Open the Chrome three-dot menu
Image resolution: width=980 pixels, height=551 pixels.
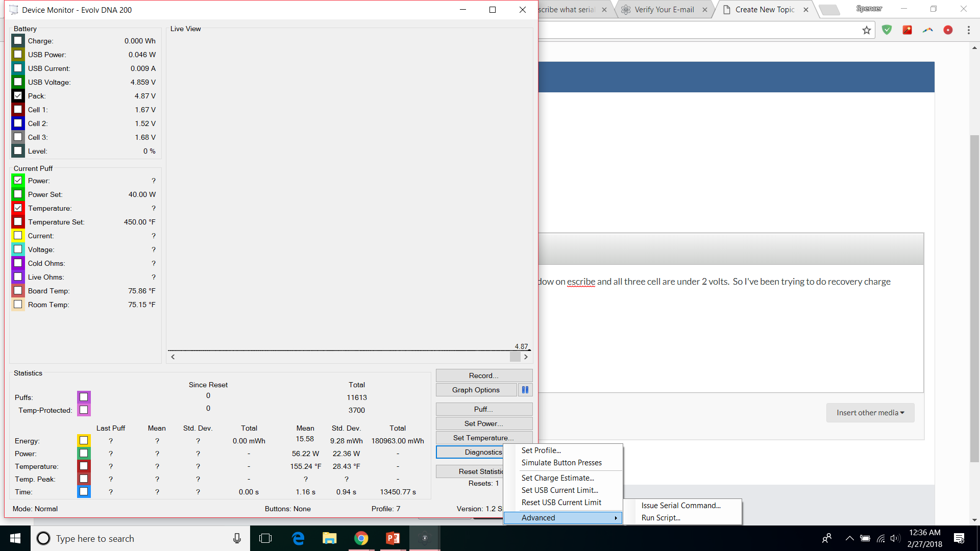(968, 30)
